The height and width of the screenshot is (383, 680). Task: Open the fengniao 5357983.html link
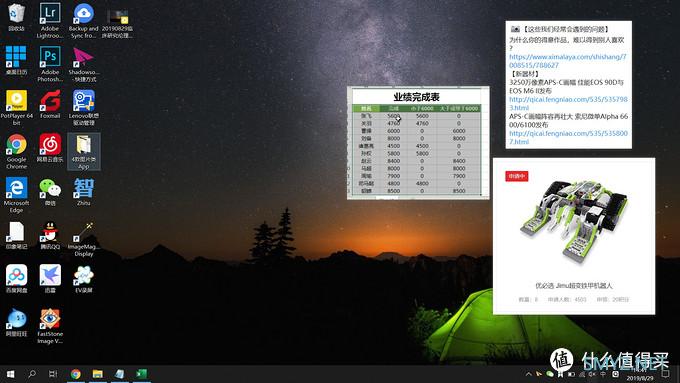point(568,103)
